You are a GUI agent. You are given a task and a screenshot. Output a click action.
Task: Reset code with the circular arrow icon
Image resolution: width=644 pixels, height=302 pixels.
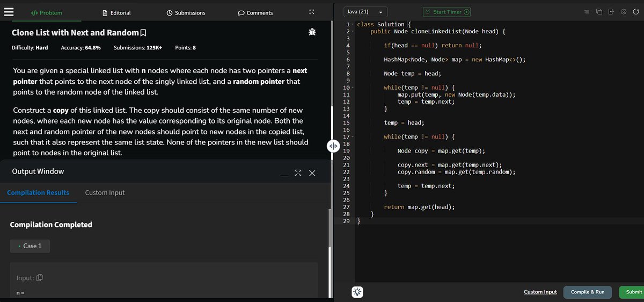(x=635, y=12)
